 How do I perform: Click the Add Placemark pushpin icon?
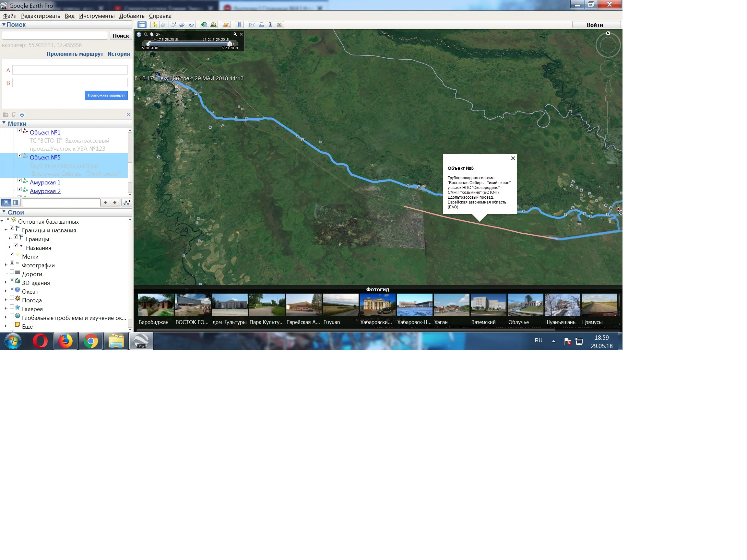click(155, 25)
